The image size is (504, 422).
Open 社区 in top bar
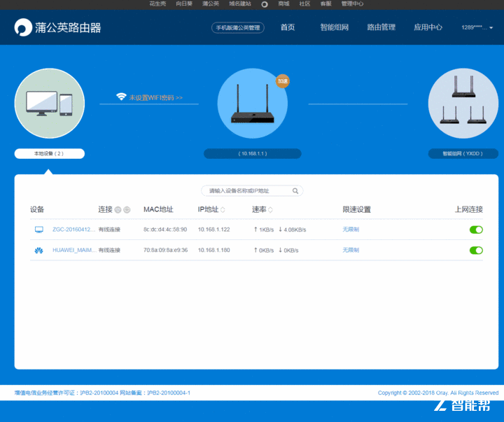tap(304, 4)
